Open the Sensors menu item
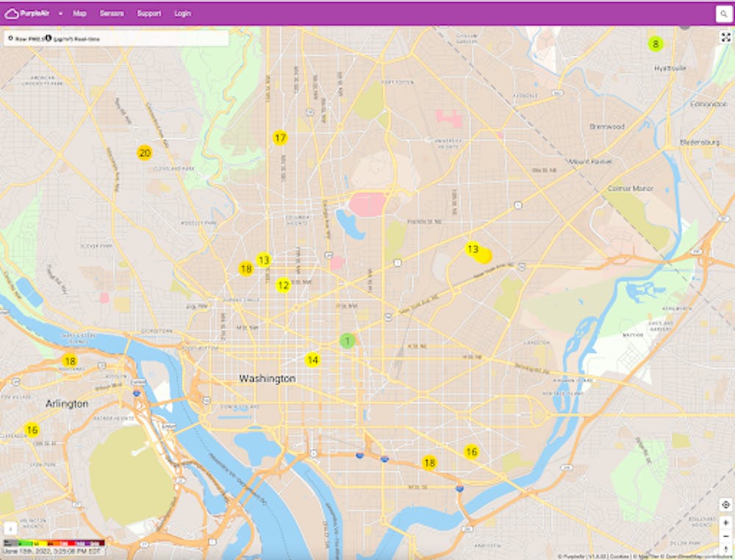735x560 pixels. click(112, 14)
